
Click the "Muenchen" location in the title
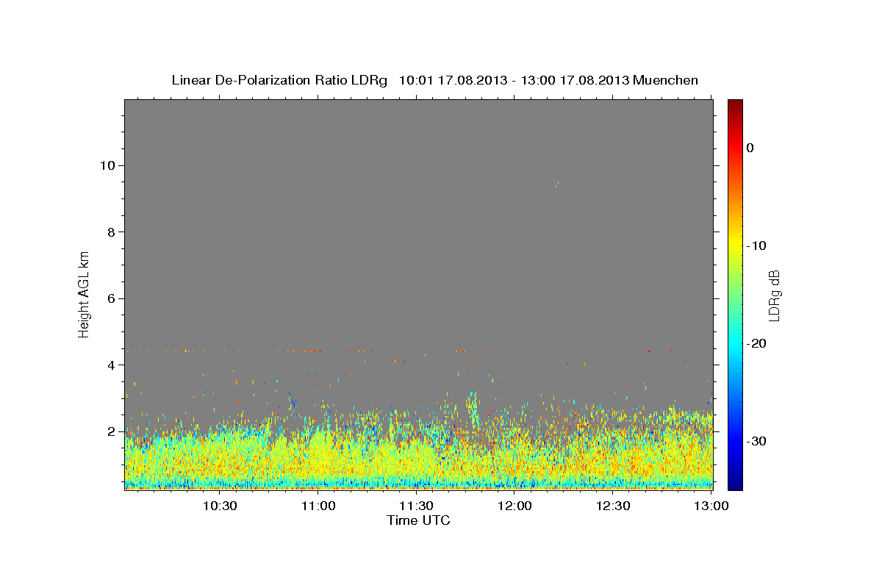click(667, 80)
